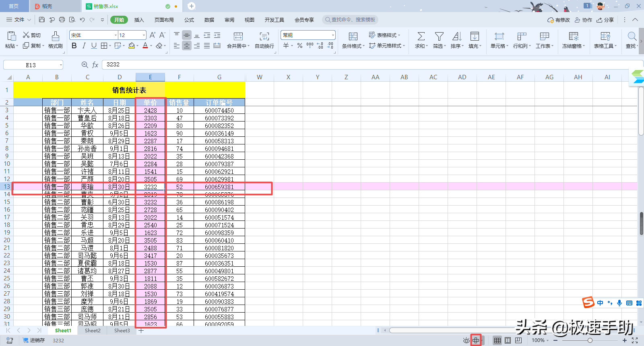Increase indent icon

(x=217, y=35)
